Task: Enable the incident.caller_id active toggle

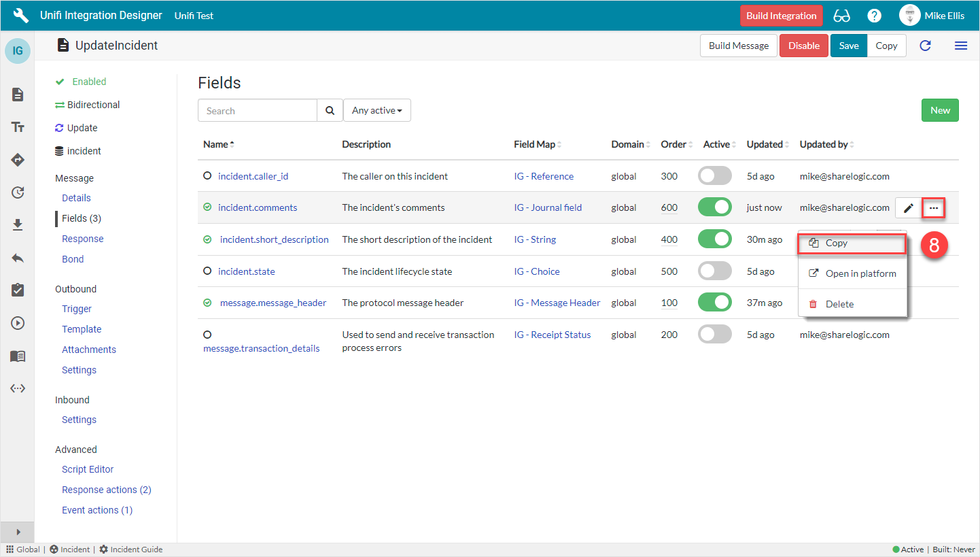Action: tap(714, 176)
